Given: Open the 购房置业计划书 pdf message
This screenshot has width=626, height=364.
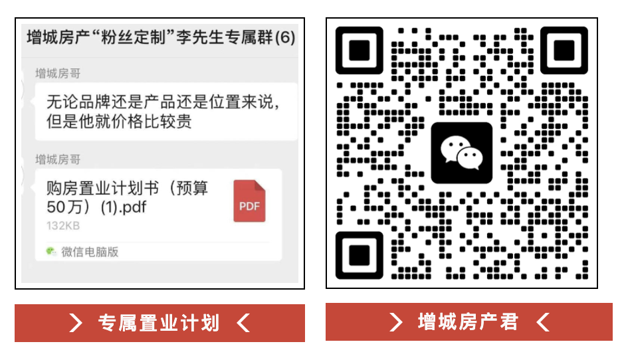Looking at the screenshot, I should point(159,215).
